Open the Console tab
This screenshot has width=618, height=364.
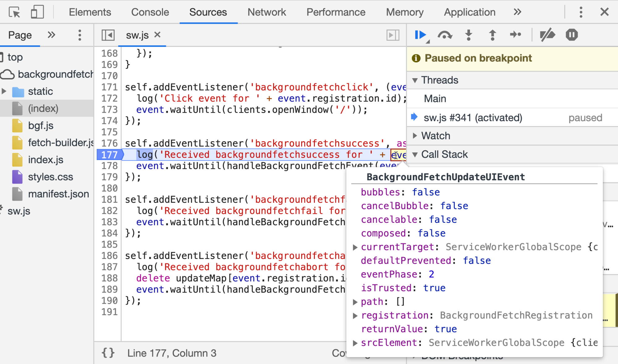point(150,12)
